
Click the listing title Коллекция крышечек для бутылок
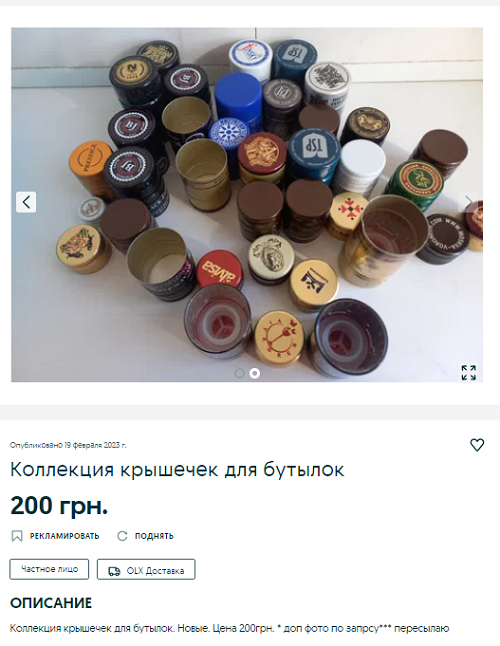click(177, 470)
